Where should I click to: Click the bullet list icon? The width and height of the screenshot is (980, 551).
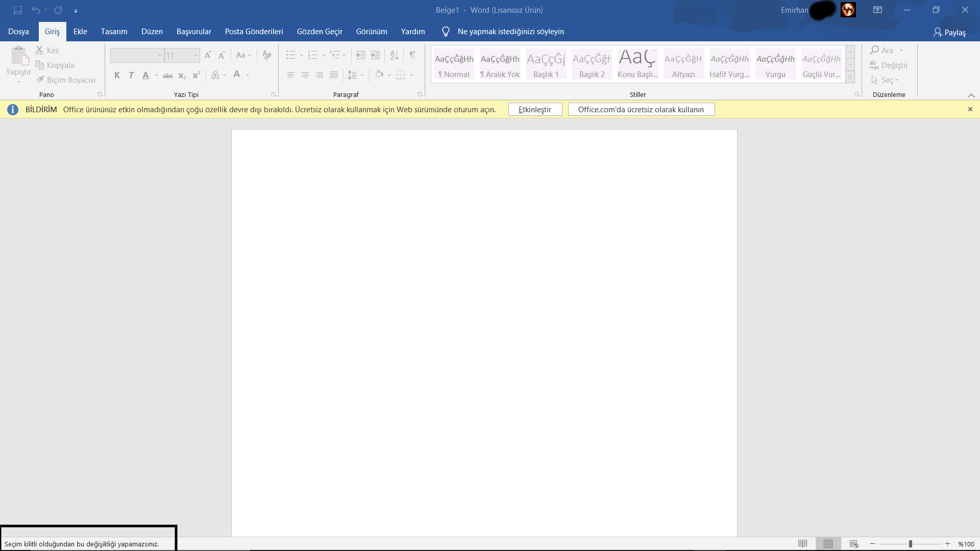tap(290, 55)
